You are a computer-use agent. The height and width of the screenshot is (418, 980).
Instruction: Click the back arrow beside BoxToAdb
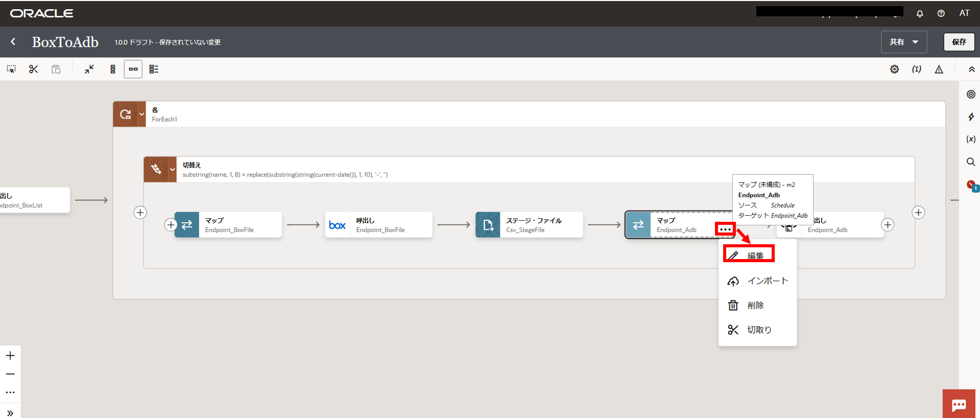(x=13, y=42)
